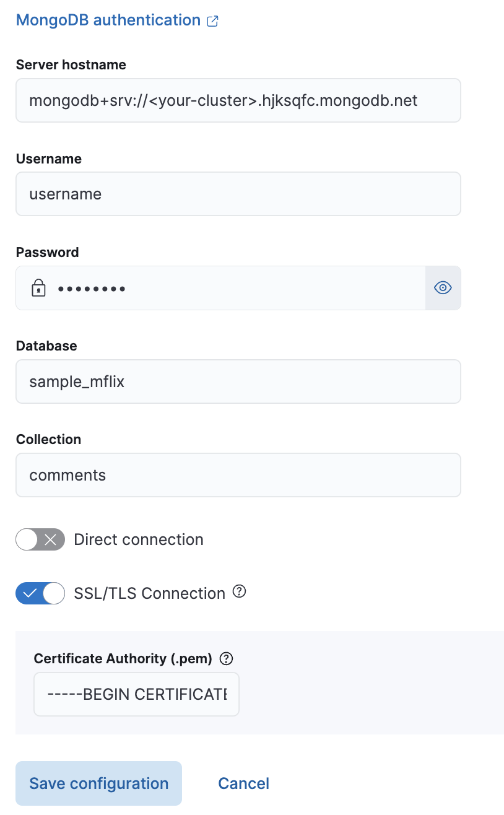Viewport: 504px width, 815px height.
Task: Select the username input field
Action: point(238,194)
